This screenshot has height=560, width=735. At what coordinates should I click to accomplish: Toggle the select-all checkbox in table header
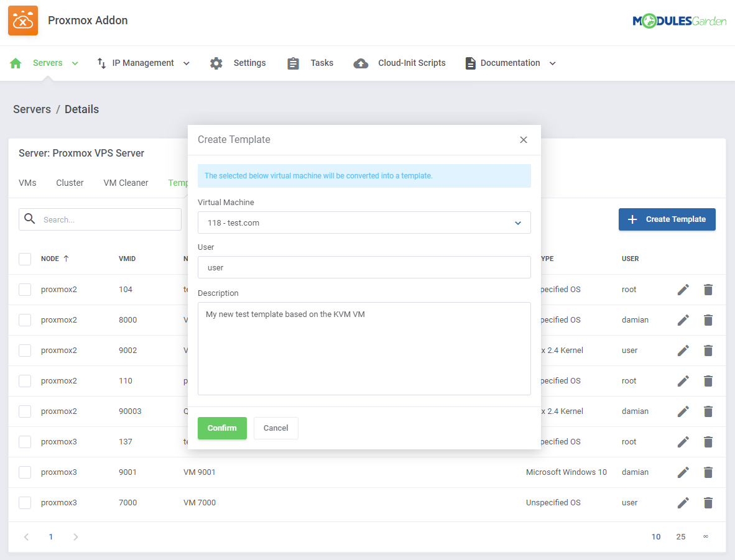click(25, 259)
